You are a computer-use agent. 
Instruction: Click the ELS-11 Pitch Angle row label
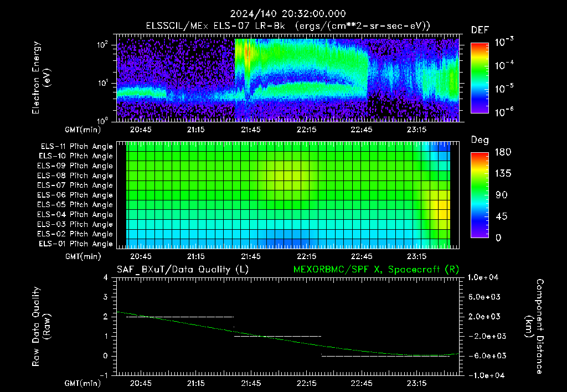76,147
